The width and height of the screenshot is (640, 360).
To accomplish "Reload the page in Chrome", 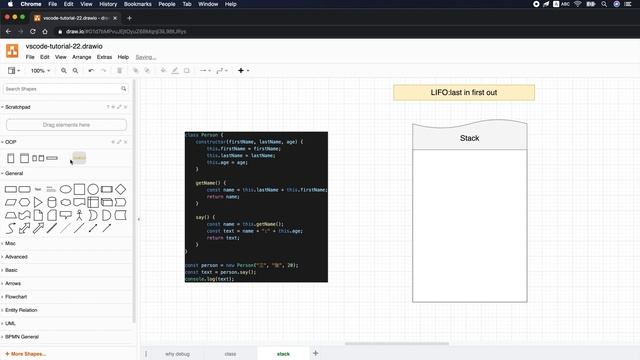I will (33, 31).
